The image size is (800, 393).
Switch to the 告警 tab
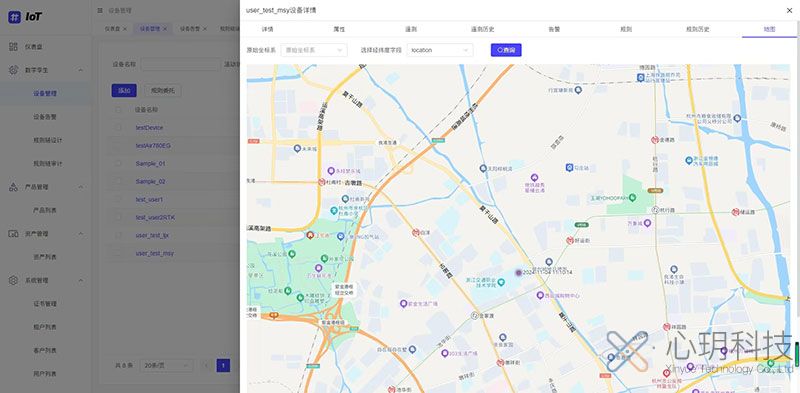click(554, 29)
